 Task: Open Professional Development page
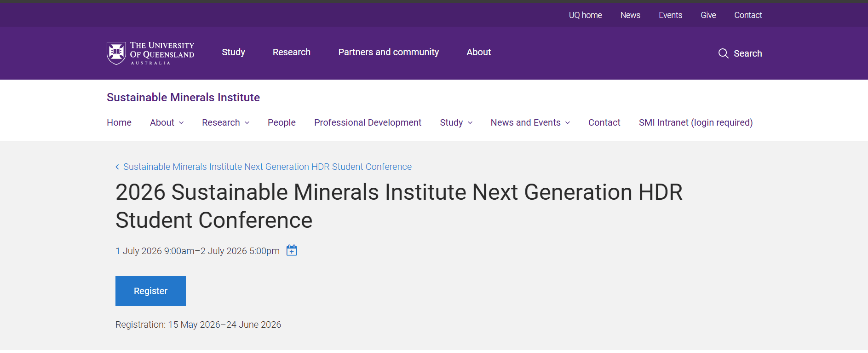click(x=368, y=122)
